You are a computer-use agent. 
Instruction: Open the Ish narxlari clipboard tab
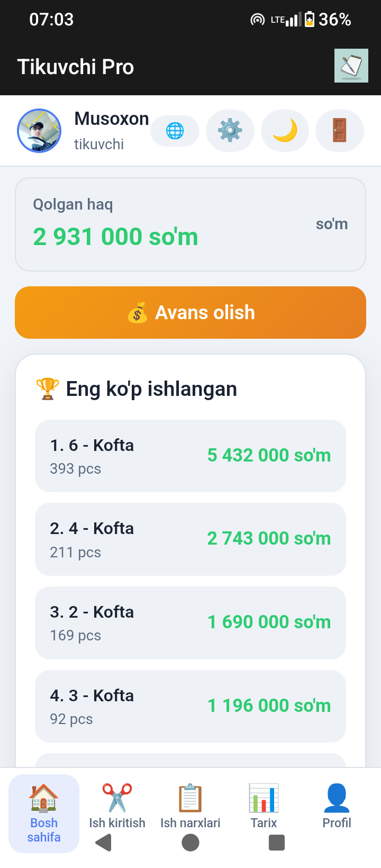(x=190, y=807)
